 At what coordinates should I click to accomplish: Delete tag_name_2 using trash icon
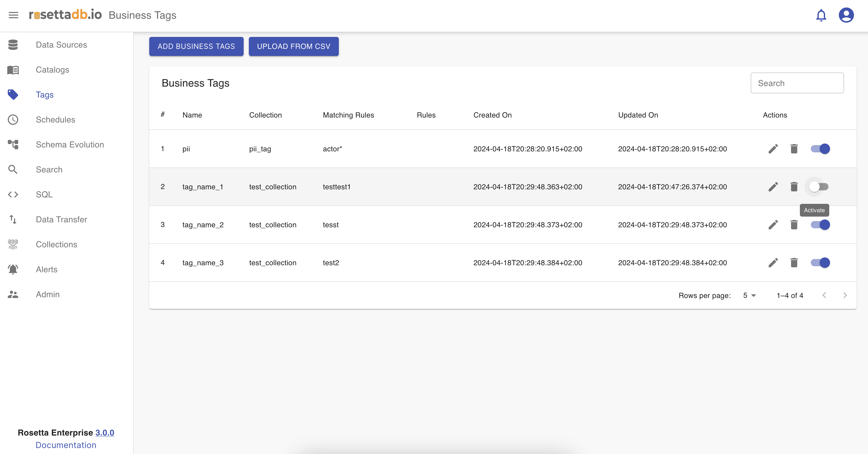(x=794, y=225)
